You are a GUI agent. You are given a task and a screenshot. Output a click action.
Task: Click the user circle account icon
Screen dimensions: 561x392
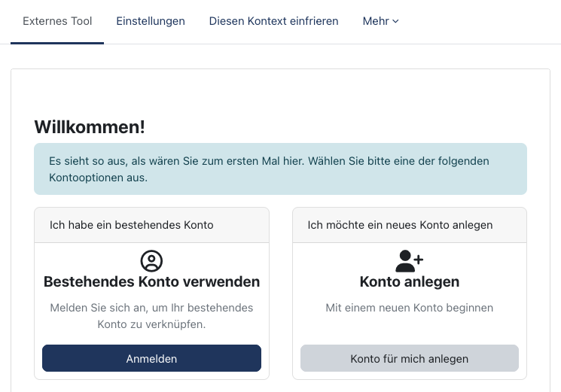[151, 261]
